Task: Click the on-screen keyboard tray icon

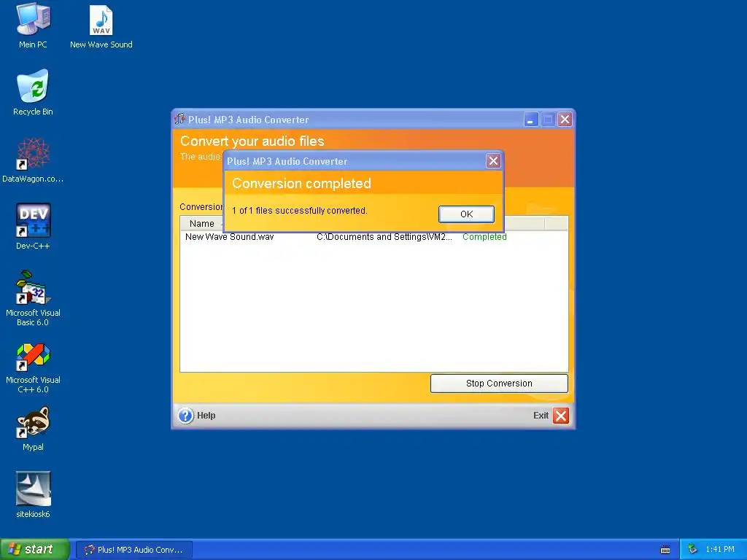Action: (665, 550)
